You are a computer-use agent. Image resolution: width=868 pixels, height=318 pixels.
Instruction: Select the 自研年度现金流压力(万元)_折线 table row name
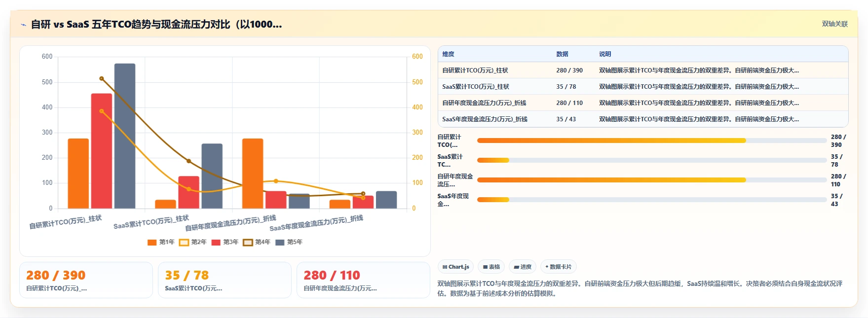pyautogui.click(x=484, y=103)
